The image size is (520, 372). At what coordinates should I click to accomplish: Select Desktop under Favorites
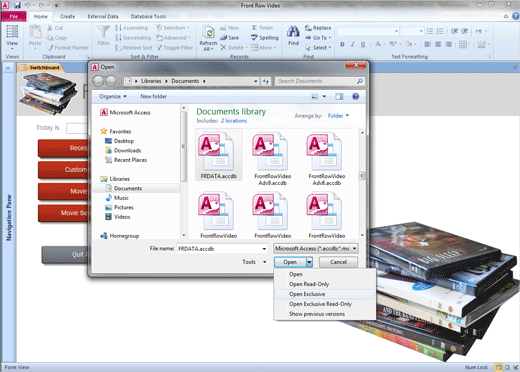point(120,141)
